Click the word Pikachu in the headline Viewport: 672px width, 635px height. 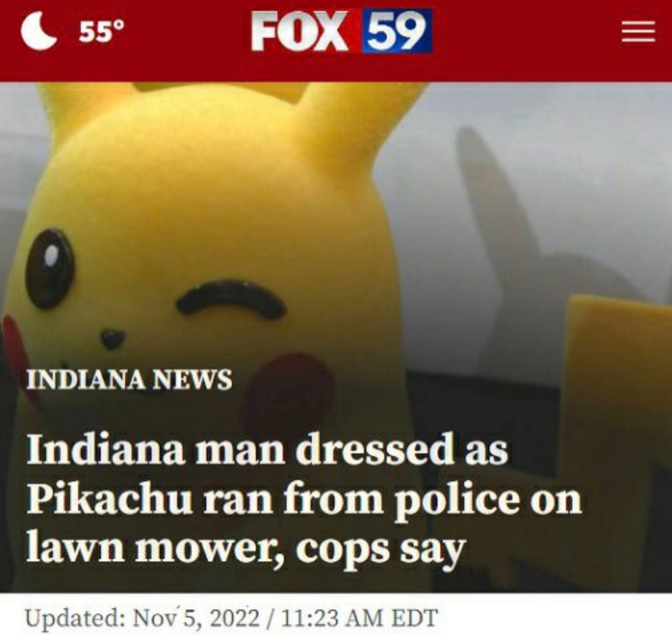point(109,498)
